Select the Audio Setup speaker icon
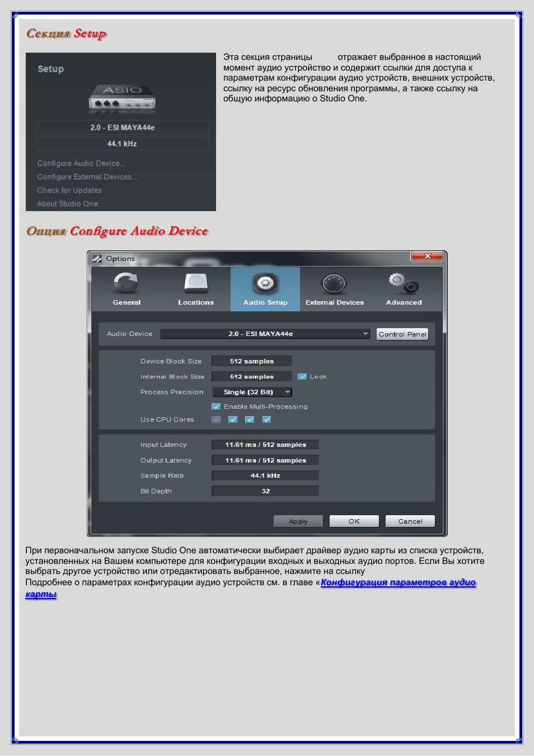 tap(265, 283)
